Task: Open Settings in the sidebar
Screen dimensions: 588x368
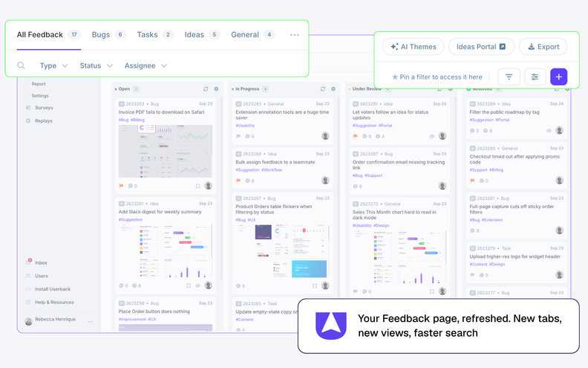Action: click(40, 96)
